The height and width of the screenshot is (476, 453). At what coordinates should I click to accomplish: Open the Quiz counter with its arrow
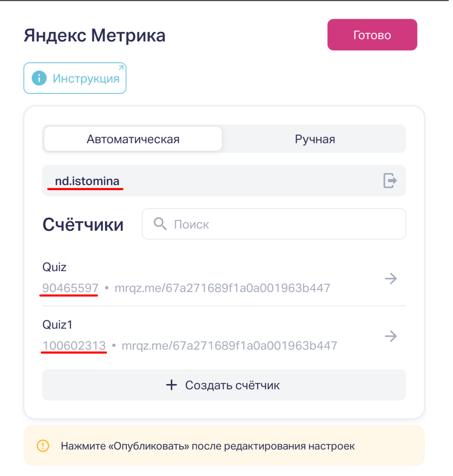(x=391, y=279)
